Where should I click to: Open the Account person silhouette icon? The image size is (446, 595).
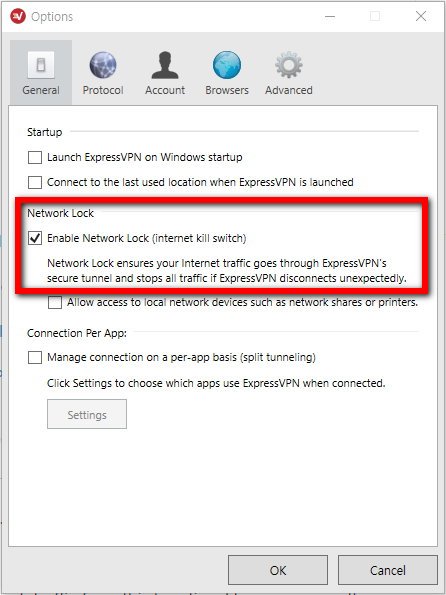tap(165, 65)
